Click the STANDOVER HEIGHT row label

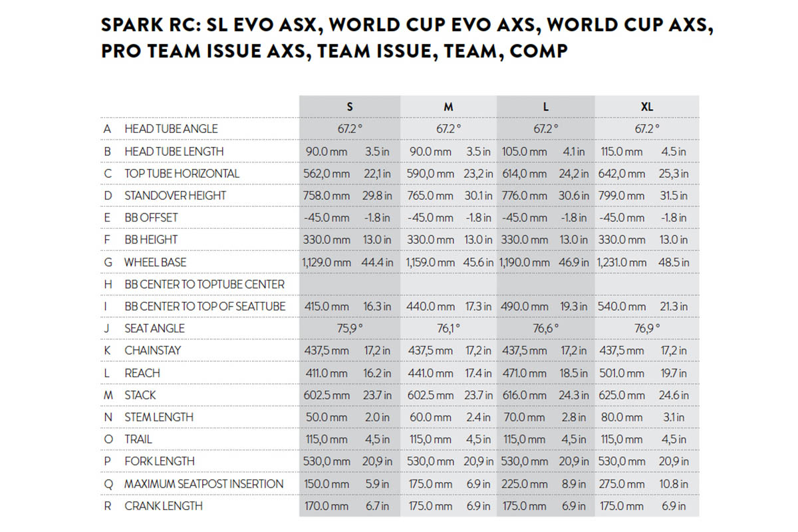[x=175, y=196]
